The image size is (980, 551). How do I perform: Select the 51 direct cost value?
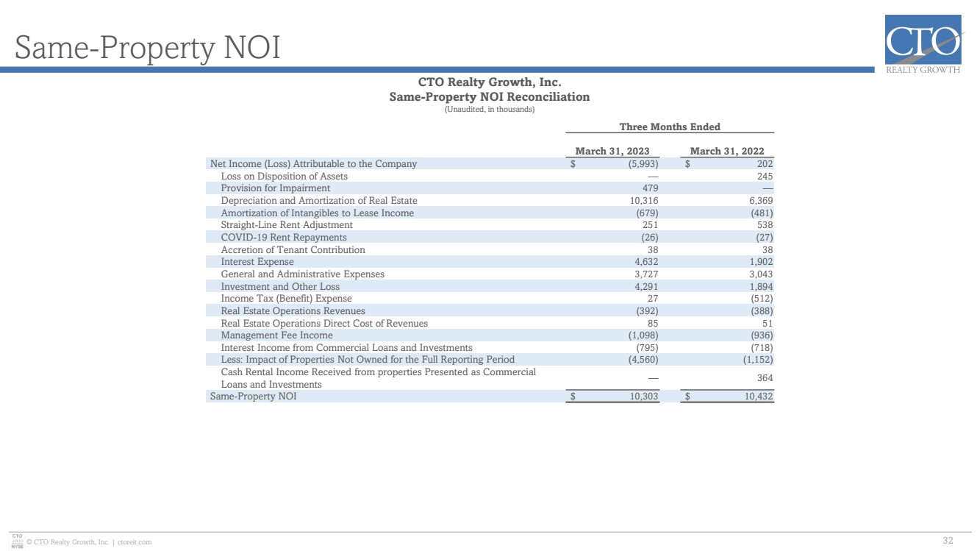coord(768,324)
